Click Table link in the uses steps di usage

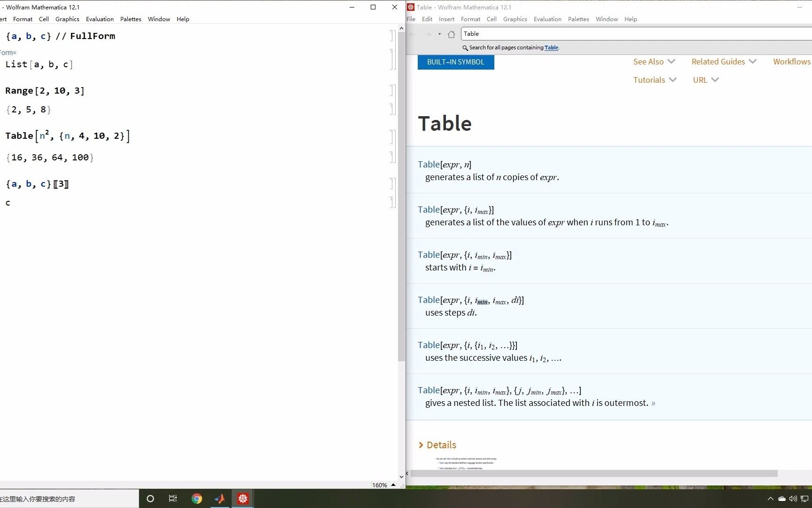pyautogui.click(x=429, y=300)
